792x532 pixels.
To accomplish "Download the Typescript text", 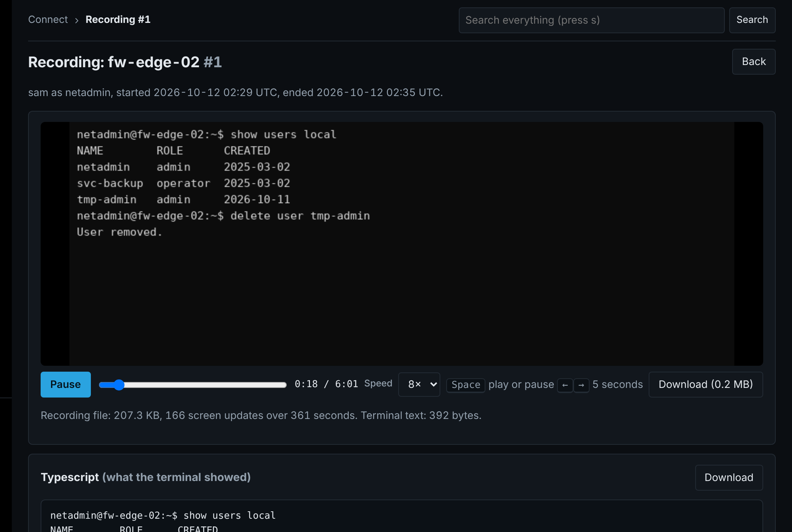I will pos(729,478).
